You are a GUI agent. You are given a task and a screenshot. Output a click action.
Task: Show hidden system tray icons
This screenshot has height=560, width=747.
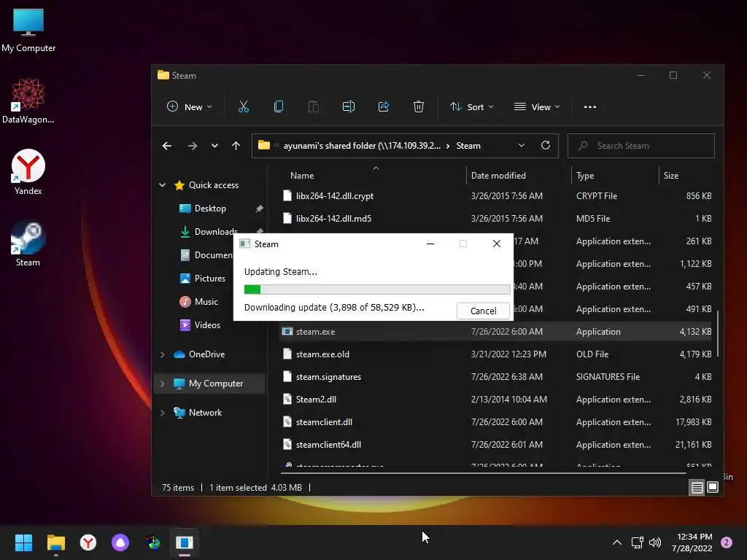[616, 542]
